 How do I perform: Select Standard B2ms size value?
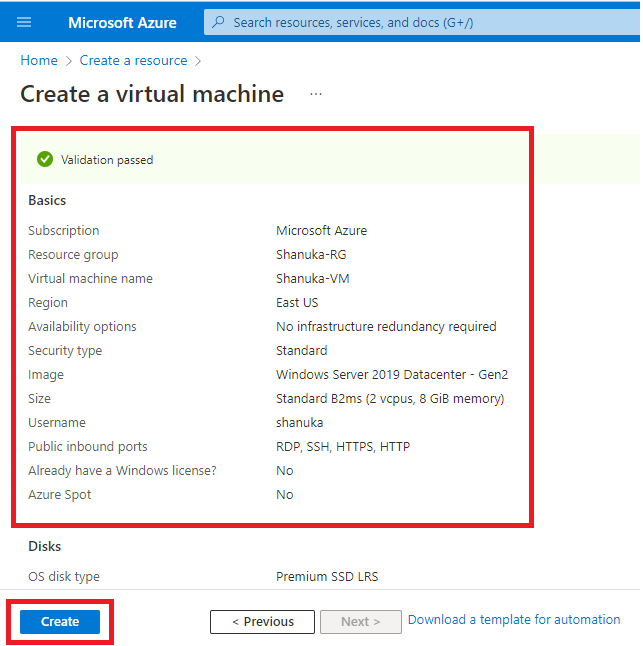coord(390,399)
